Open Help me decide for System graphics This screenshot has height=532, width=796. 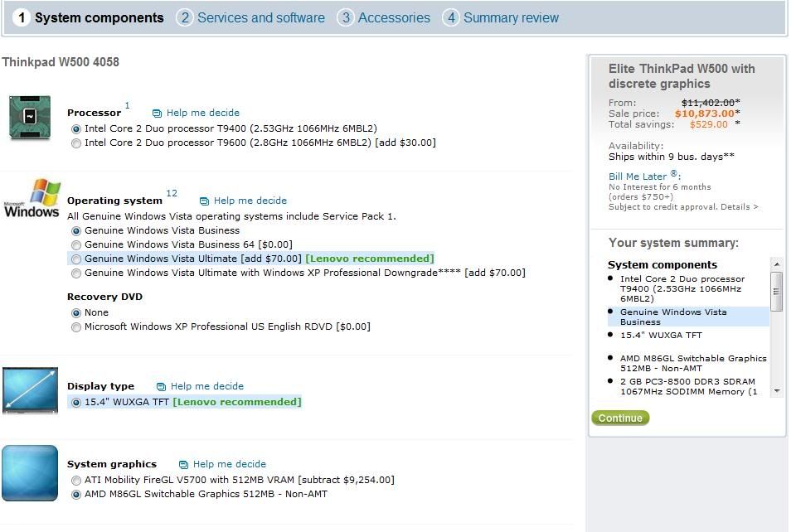point(229,464)
